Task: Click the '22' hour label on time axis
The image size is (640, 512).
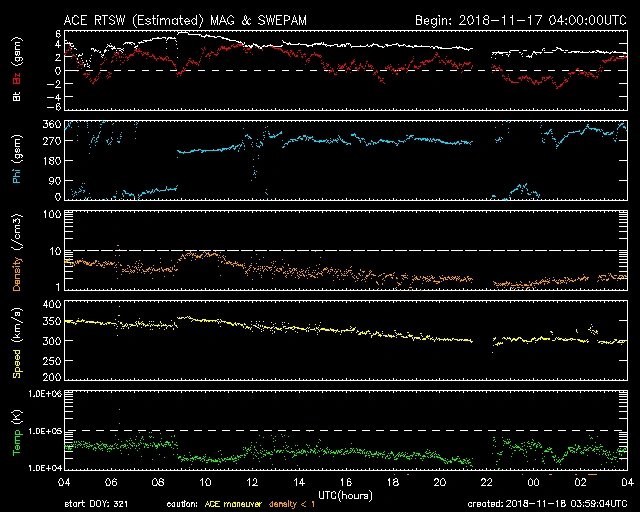Action: (x=487, y=483)
